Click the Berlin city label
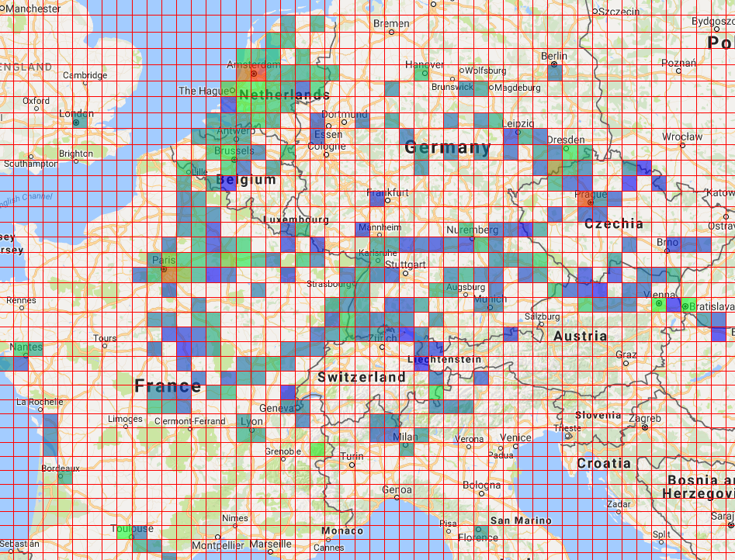The image size is (735, 560). (x=554, y=57)
